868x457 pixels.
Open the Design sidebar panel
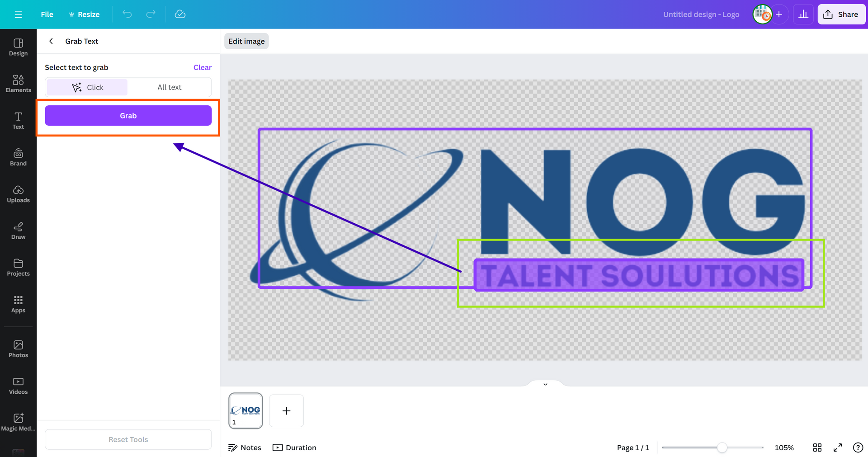[x=18, y=47]
